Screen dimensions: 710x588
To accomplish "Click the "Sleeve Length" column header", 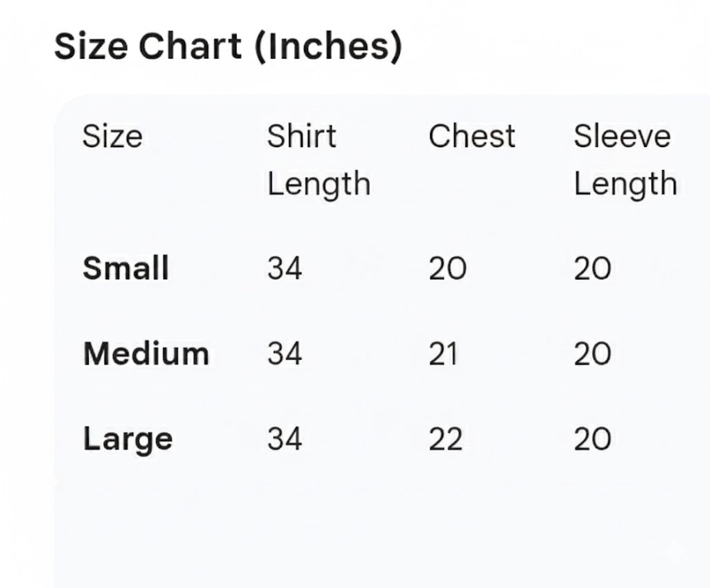I will pyautogui.click(x=624, y=160).
